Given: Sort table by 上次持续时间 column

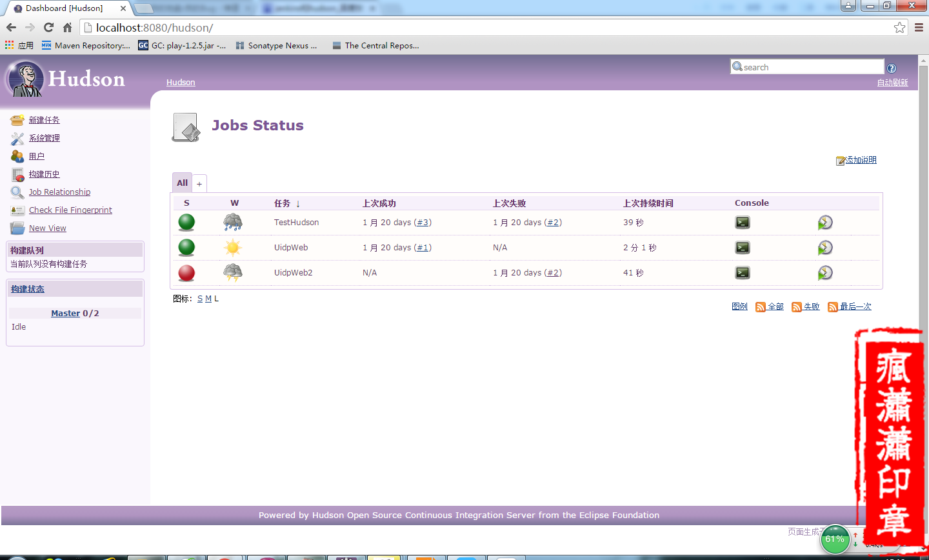Looking at the screenshot, I should [648, 203].
